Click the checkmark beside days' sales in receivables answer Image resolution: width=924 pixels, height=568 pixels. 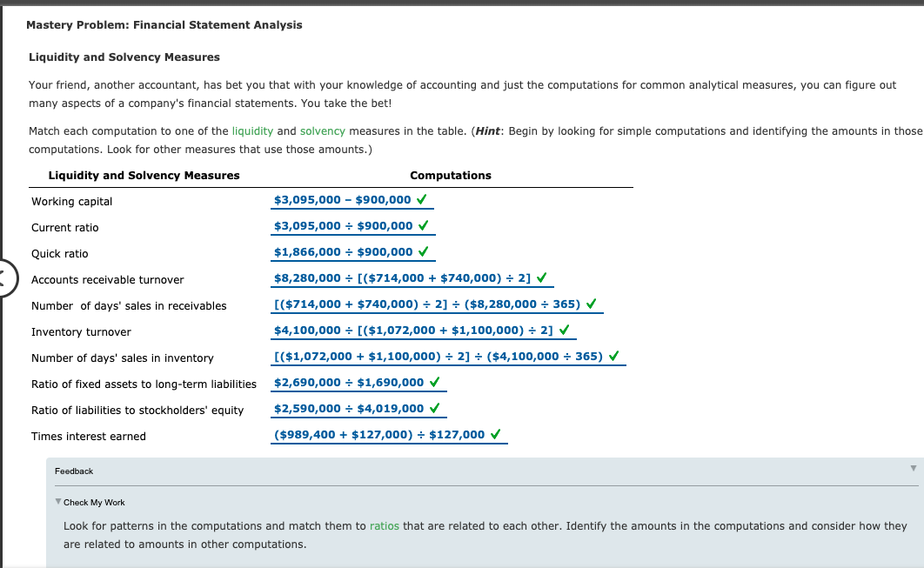coord(591,303)
